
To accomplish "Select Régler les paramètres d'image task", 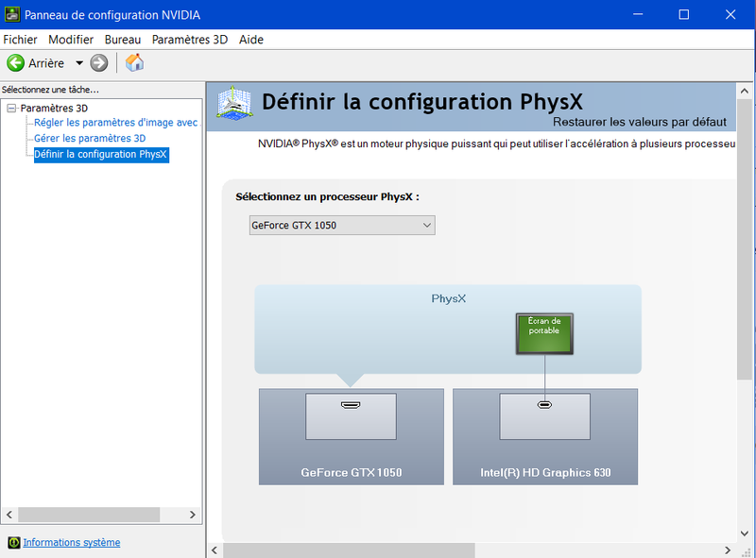I will (115, 123).
